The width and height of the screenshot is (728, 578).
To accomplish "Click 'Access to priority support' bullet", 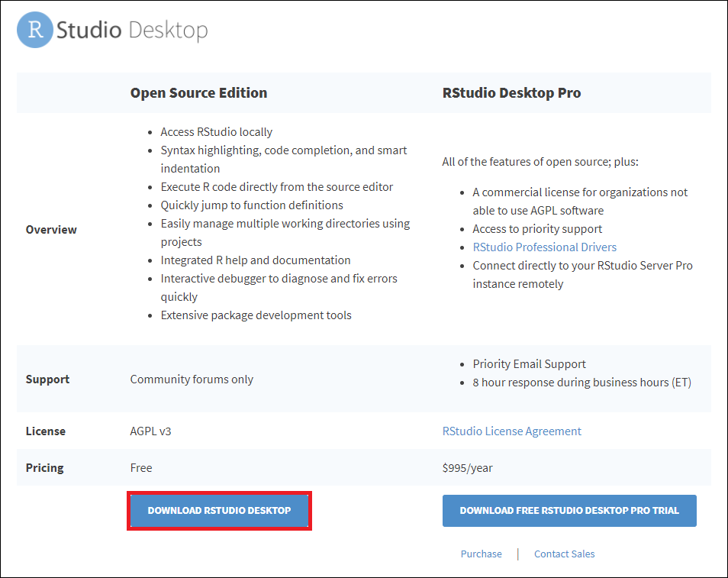I will click(x=537, y=229).
